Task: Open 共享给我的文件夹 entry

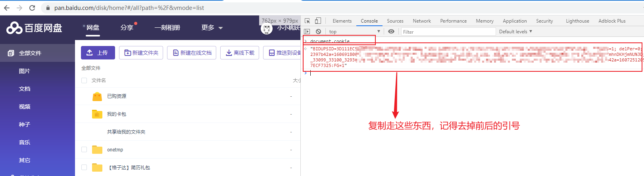Action: [126, 132]
